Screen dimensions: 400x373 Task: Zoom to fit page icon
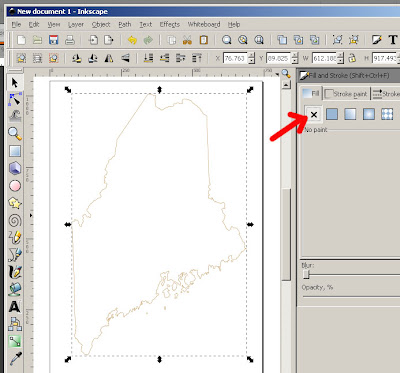pyautogui.click(x=259, y=40)
